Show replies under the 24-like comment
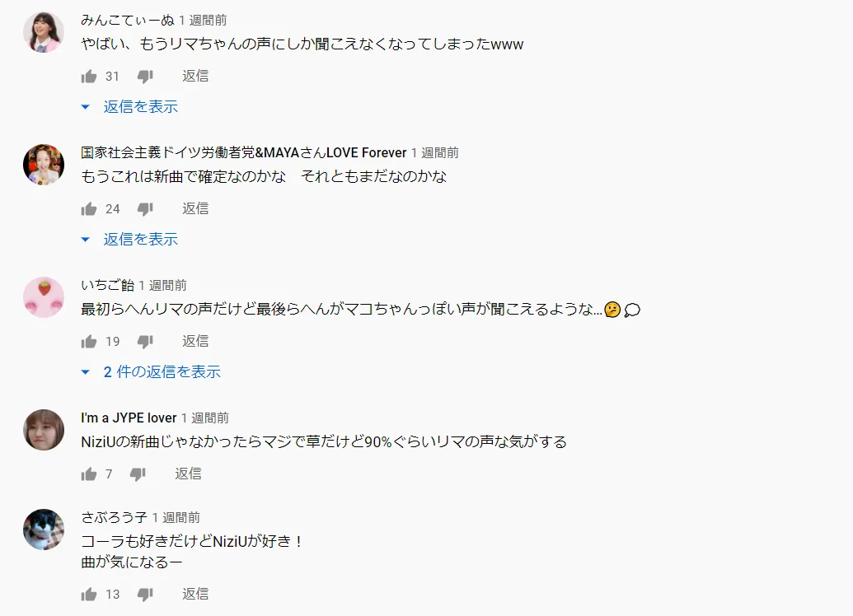 130,239
